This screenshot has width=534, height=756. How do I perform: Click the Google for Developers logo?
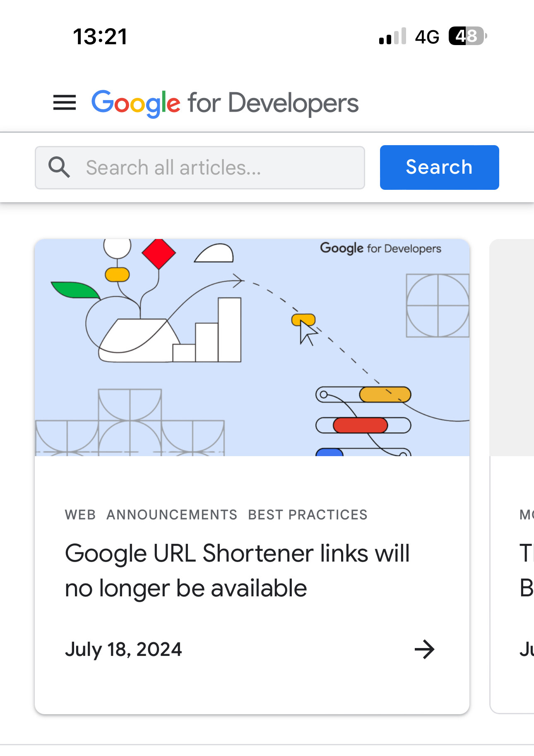coord(225,103)
